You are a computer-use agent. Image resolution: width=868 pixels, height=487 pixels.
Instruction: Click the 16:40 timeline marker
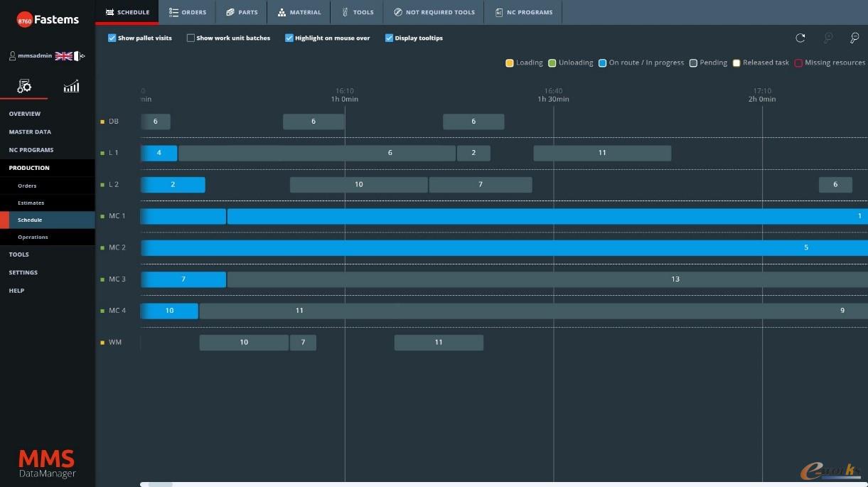click(553, 91)
